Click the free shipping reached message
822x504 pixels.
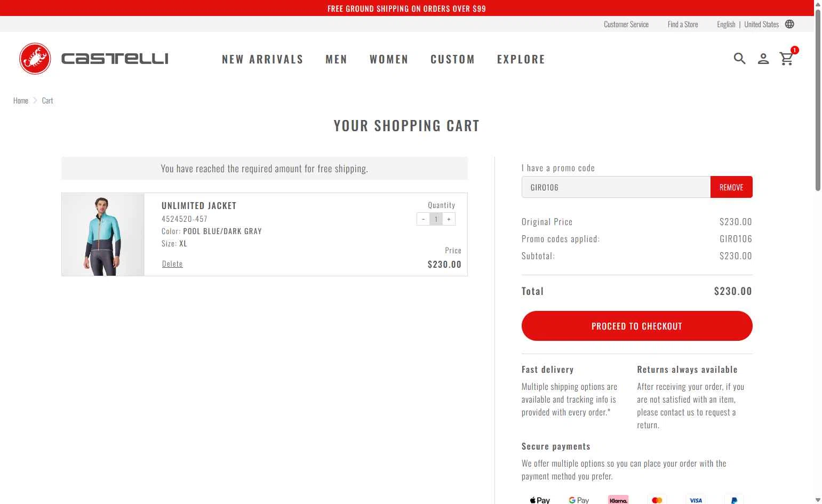265,169
